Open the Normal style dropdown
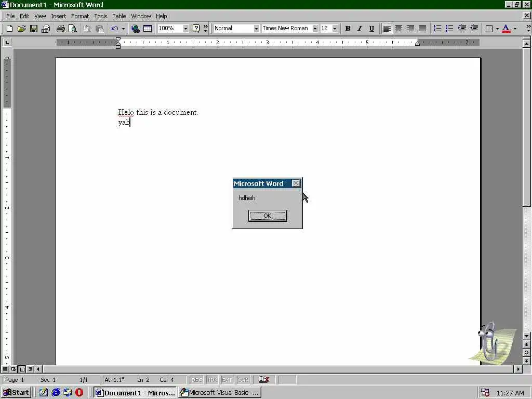 (256, 29)
